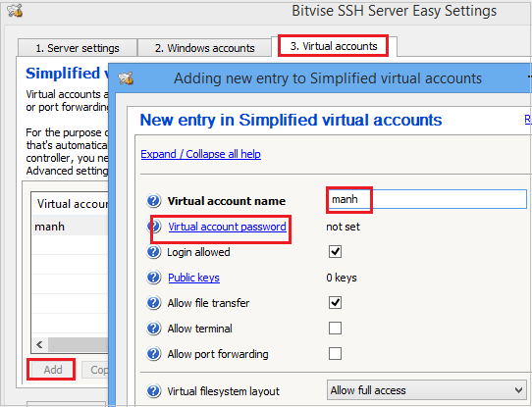Click Bitvise icon in Easy Settings title bar
Screen dimensions: 532x407
(x=15, y=11)
